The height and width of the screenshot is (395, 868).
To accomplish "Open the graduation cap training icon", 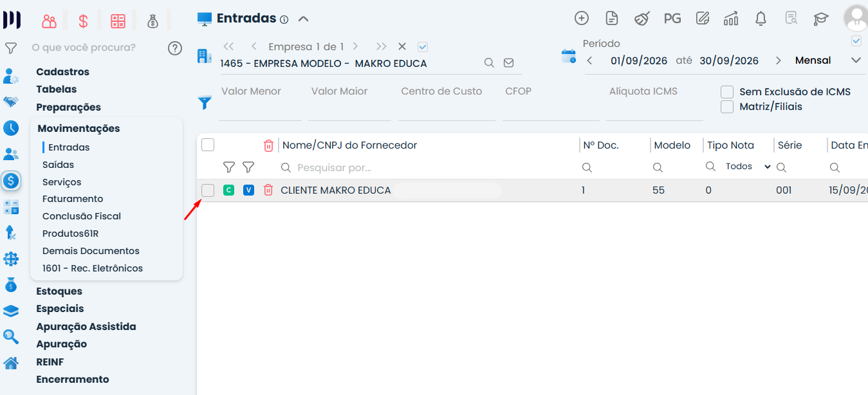I will [821, 19].
